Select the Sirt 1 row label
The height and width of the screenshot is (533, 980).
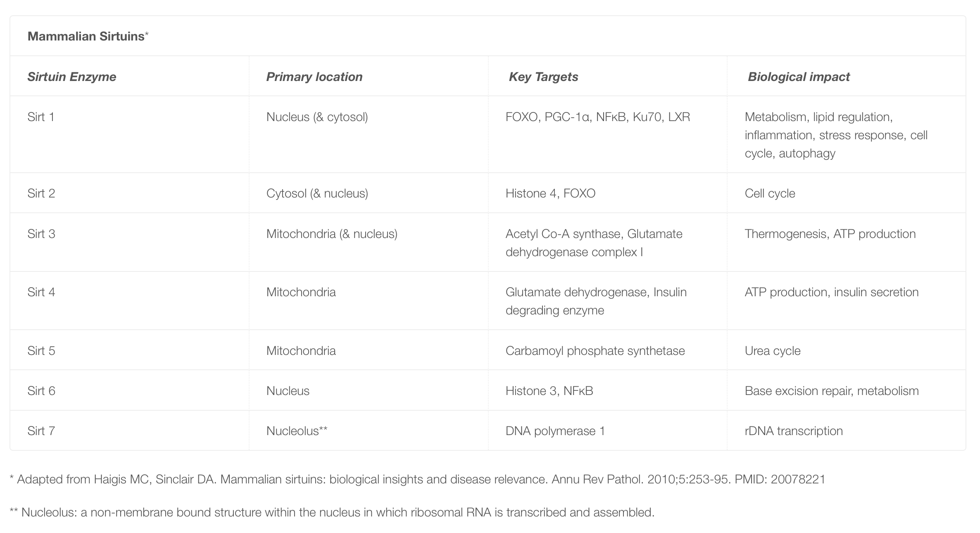point(41,117)
